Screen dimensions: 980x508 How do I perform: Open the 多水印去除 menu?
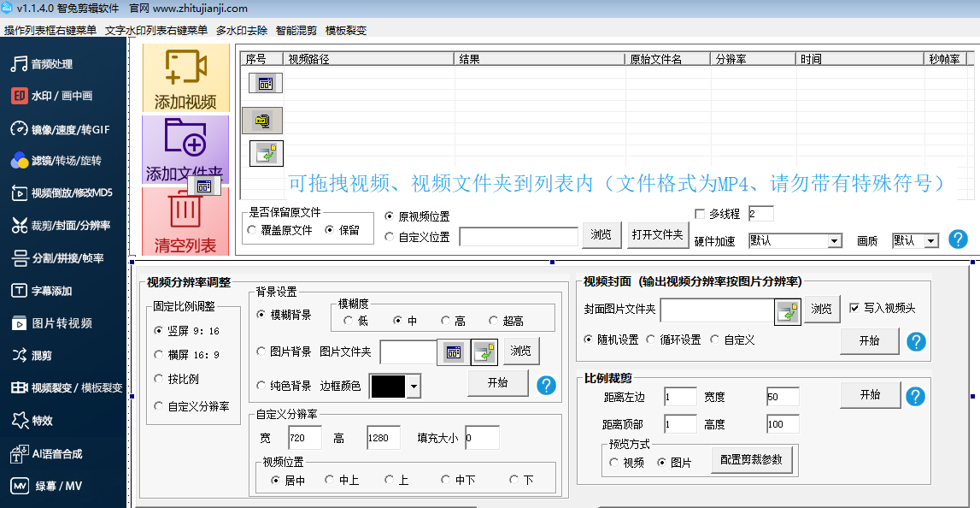point(241,30)
